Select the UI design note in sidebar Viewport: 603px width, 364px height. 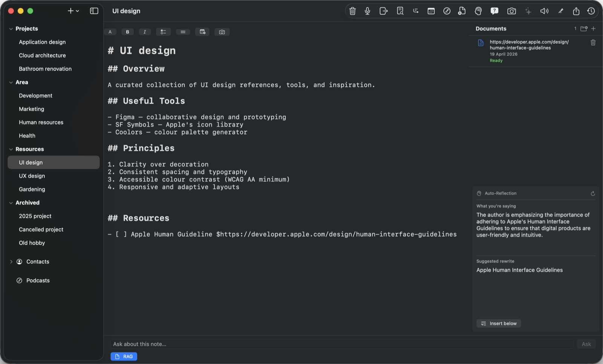tap(54, 162)
